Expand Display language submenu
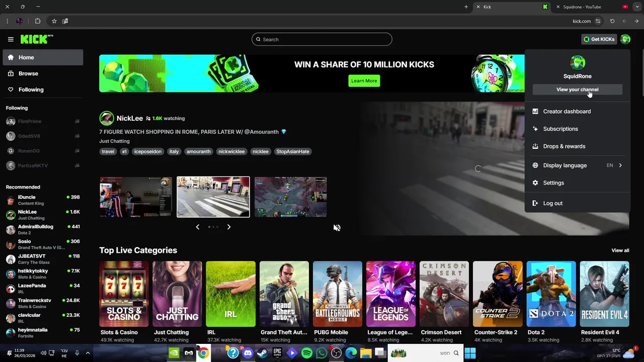The image size is (644, 362). [x=577, y=165]
